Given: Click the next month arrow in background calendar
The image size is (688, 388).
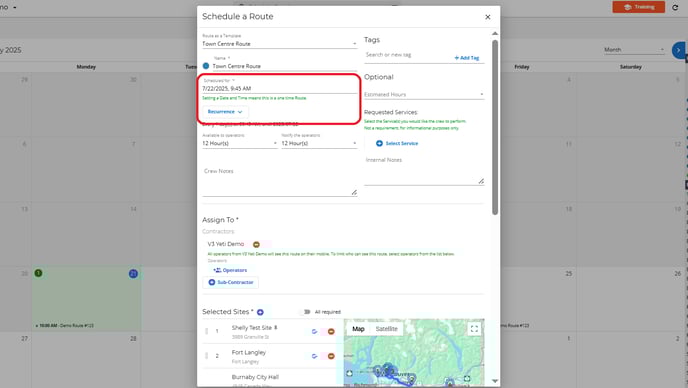Looking at the screenshot, I should tap(679, 50).
